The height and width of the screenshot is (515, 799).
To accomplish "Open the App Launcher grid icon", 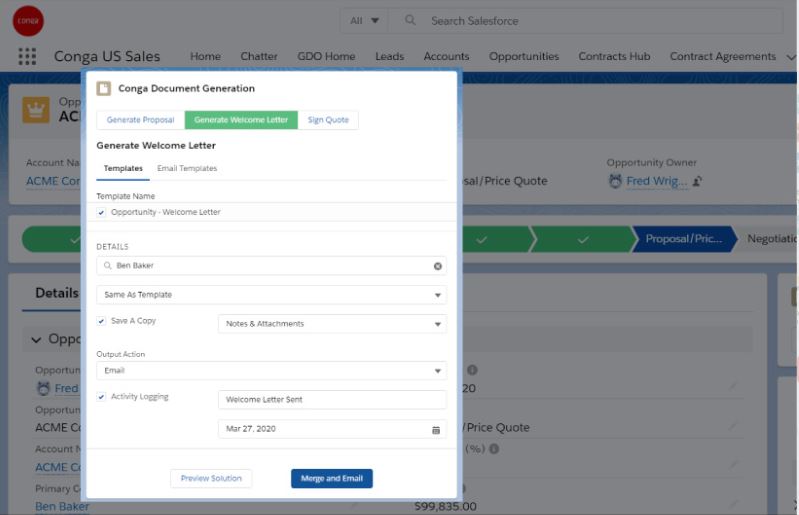I will point(27,56).
